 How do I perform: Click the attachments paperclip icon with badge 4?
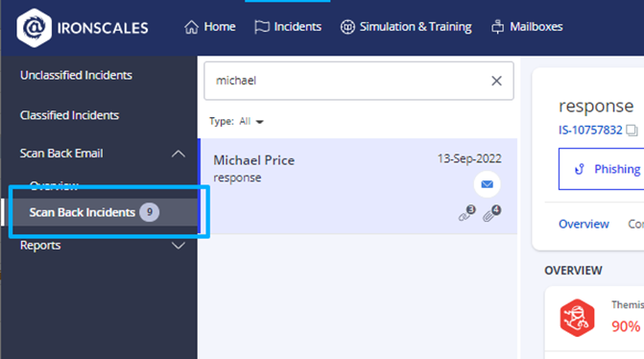(491, 213)
